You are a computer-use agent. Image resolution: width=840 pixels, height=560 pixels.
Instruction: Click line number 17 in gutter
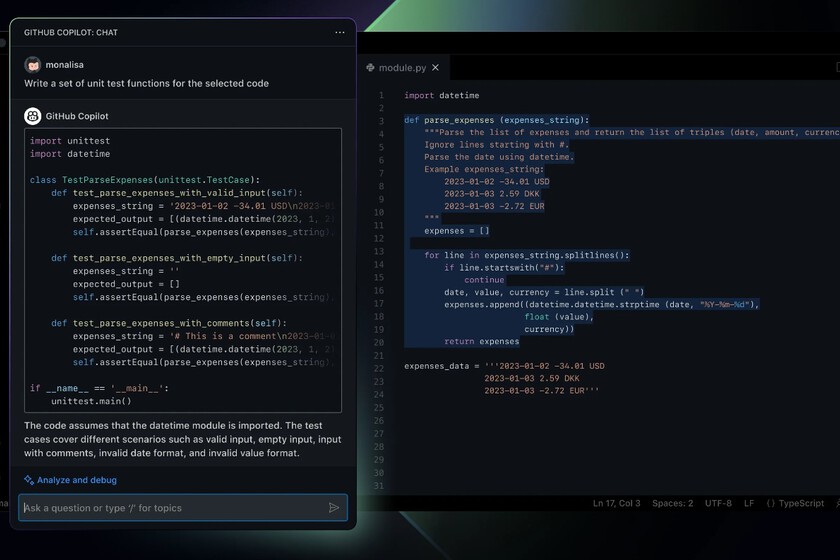click(x=379, y=304)
